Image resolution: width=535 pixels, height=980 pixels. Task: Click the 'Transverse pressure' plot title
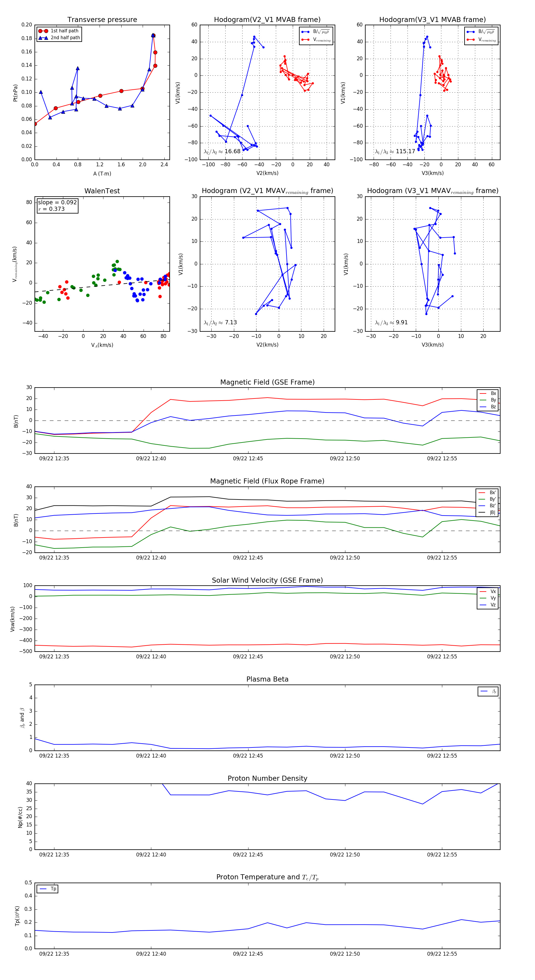coord(102,20)
